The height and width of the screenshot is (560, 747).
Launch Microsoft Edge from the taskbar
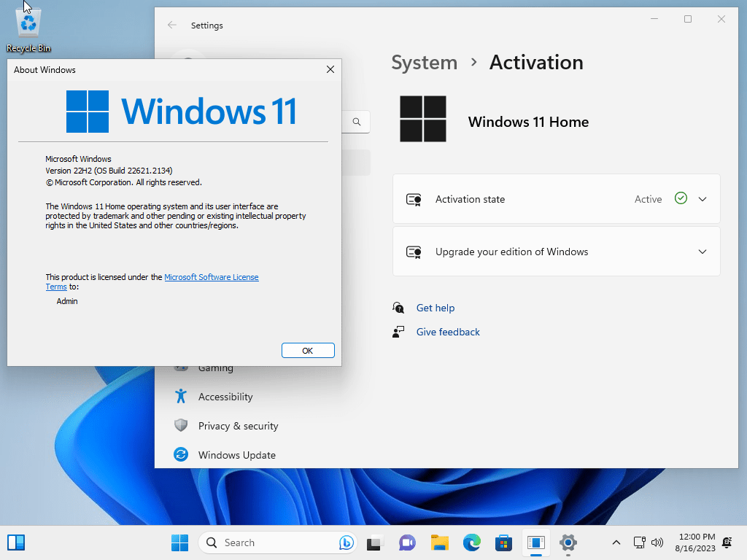pyautogui.click(x=472, y=542)
